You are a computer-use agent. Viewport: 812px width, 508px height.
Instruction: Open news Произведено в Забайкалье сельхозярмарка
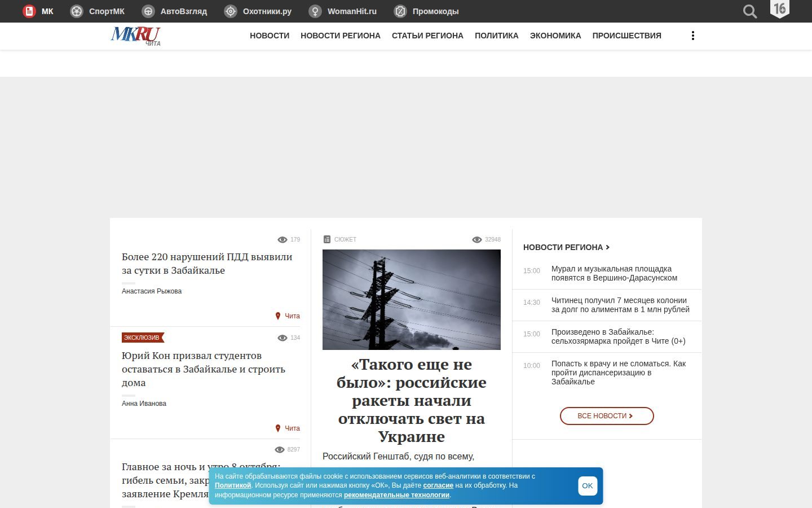(x=619, y=336)
